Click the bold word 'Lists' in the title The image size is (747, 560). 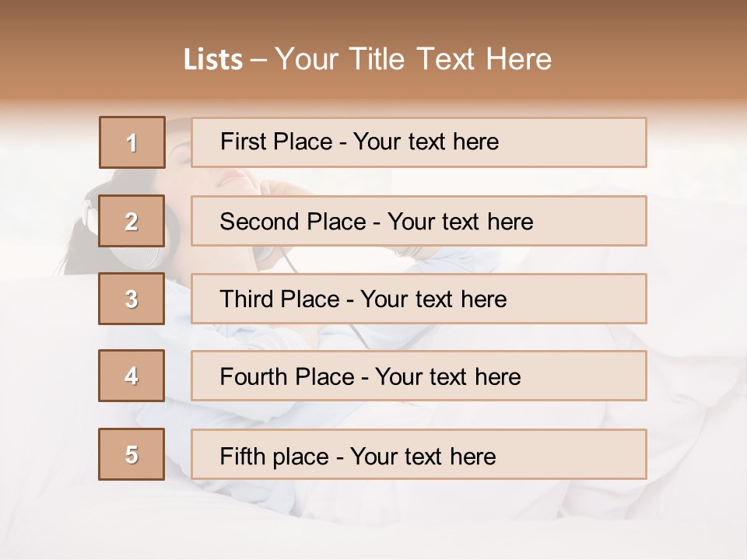[x=213, y=59]
